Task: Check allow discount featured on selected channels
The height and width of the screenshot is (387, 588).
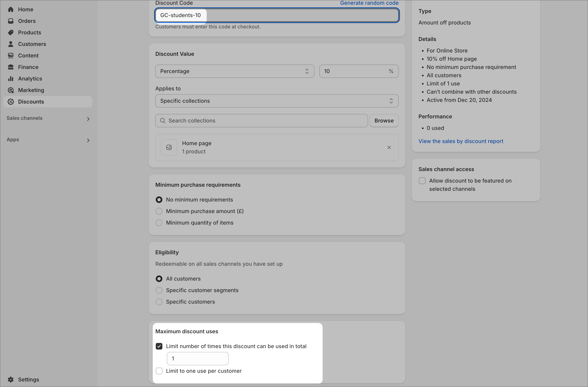Action: click(x=422, y=181)
